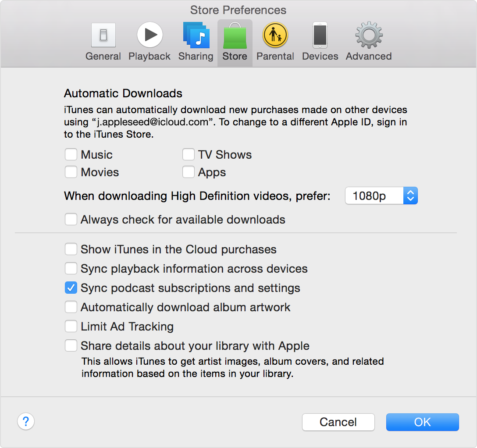Enable automatic Music downloads
Image resolution: width=477 pixels, height=448 pixels.
click(x=71, y=155)
